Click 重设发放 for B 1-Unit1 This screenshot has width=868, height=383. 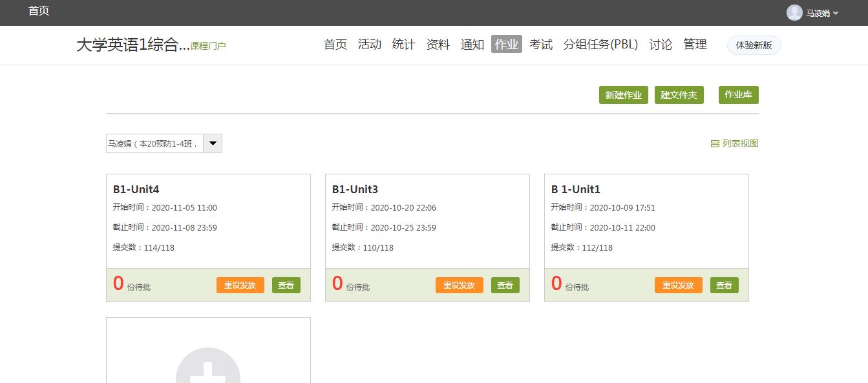pyautogui.click(x=679, y=285)
